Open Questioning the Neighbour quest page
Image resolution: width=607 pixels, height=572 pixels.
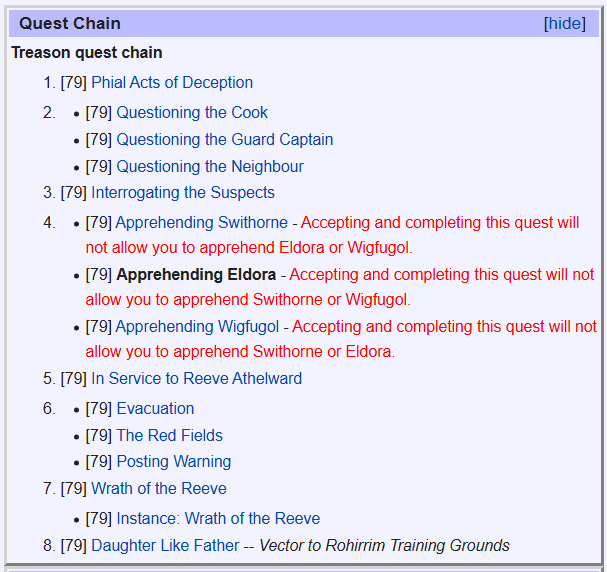(x=210, y=166)
